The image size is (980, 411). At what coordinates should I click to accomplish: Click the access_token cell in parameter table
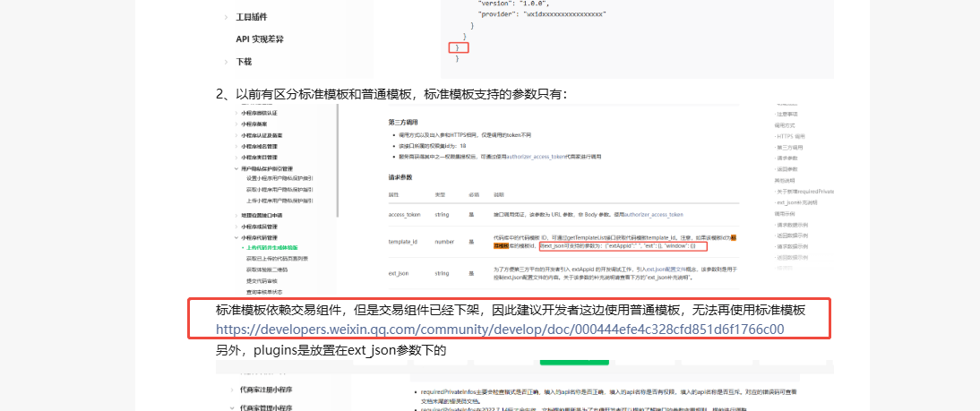pyautogui.click(x=404, y=214)
